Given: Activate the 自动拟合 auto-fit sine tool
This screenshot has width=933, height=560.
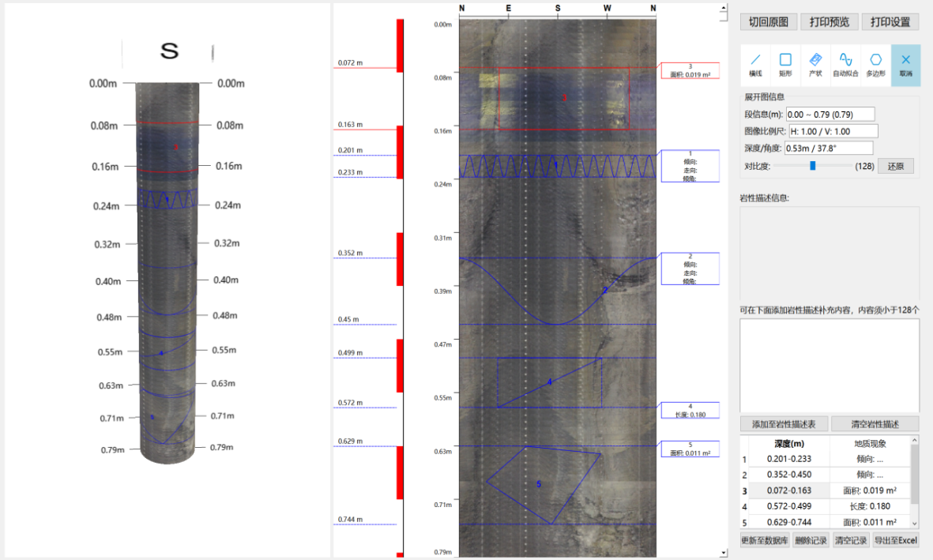Looking at the screenshot, I should click(x=845, y=65).
